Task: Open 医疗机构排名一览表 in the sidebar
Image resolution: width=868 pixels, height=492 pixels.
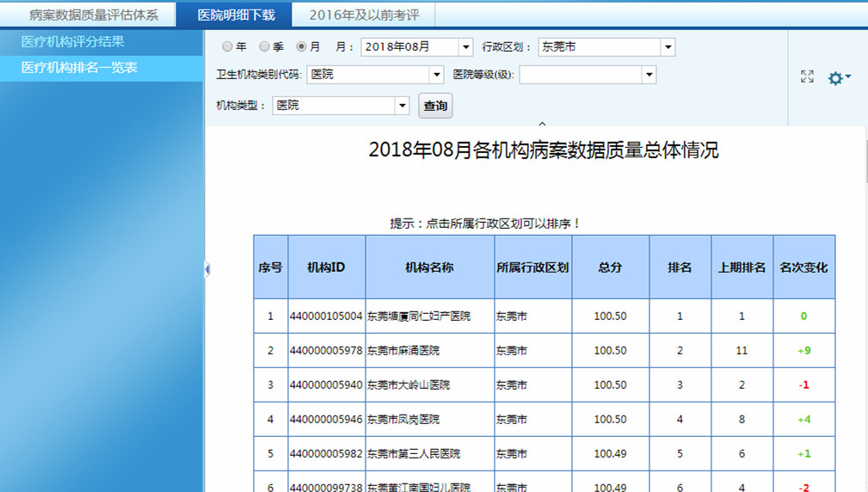Action: pos(79,67)
